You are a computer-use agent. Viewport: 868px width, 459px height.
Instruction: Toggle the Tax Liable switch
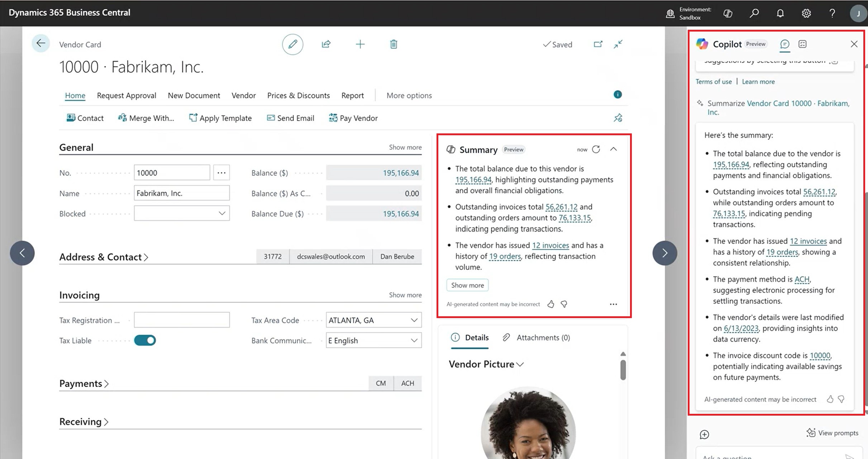tap(145, 340)
